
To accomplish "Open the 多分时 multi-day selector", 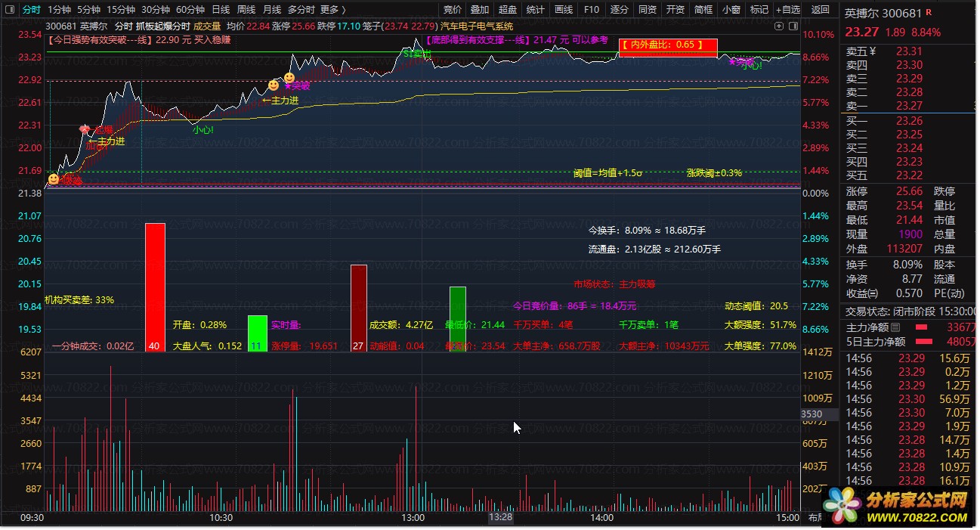I will coord(301,10).
